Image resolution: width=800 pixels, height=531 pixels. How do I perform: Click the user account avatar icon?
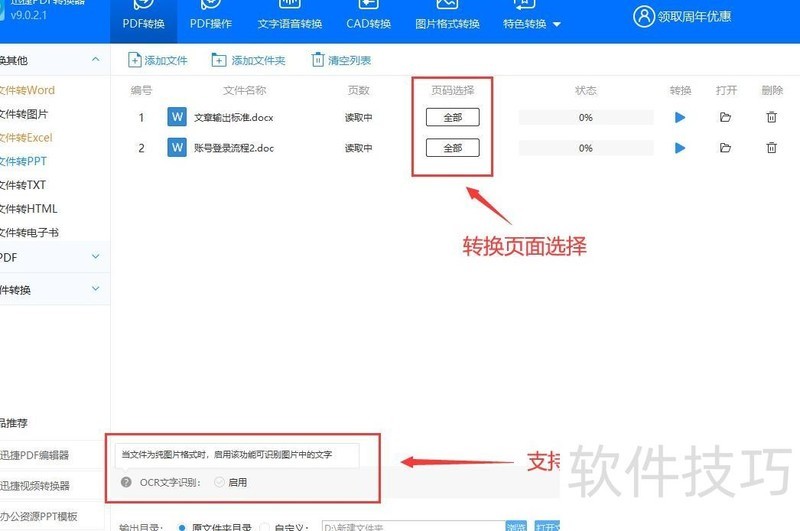(644, 16)
